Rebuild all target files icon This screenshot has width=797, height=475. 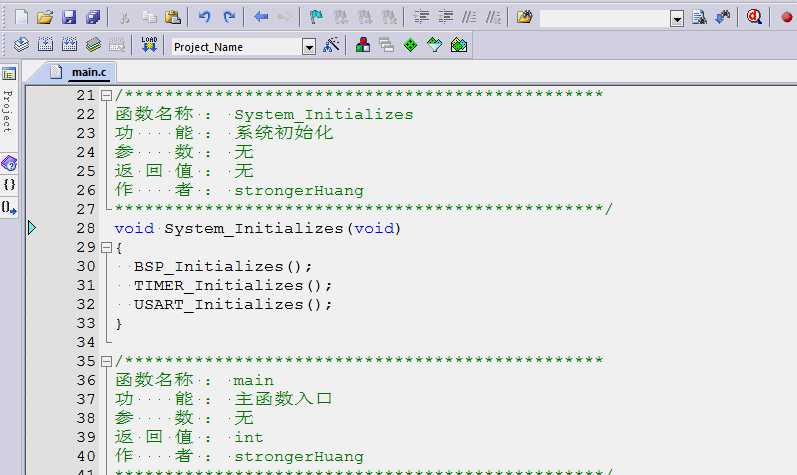click(x=69, y=45)
